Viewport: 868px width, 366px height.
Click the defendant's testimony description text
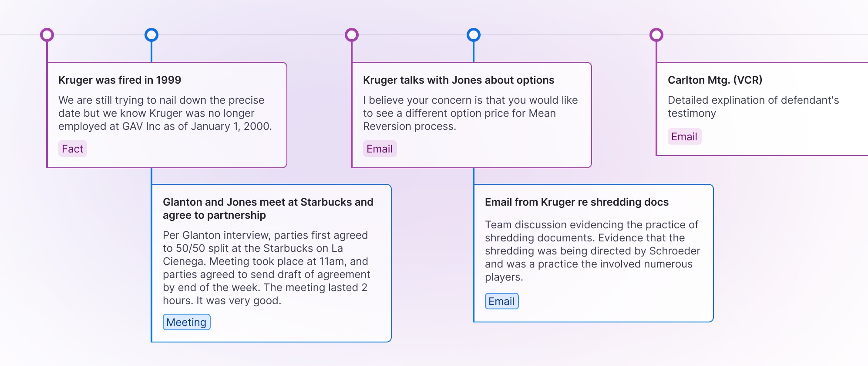[x=753, y=107]
